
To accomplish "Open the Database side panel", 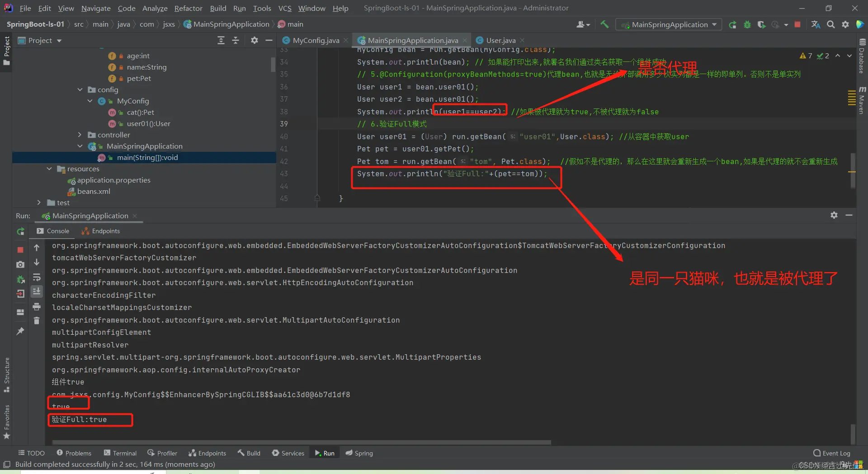I will [862, 56].
